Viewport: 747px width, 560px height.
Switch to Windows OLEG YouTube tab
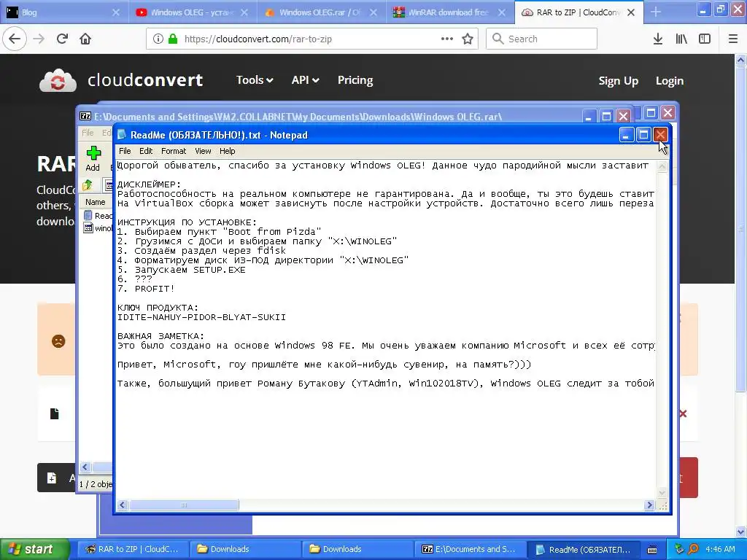[x=192, y=12]
